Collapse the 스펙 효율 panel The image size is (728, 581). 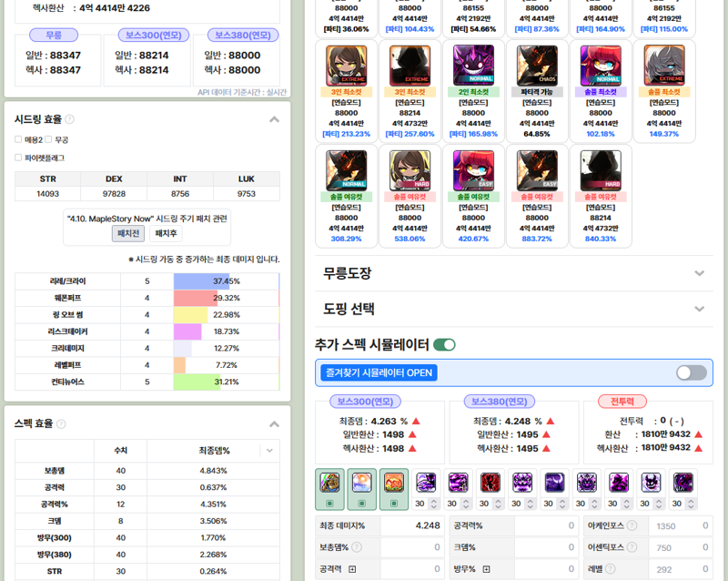(275, 423)
